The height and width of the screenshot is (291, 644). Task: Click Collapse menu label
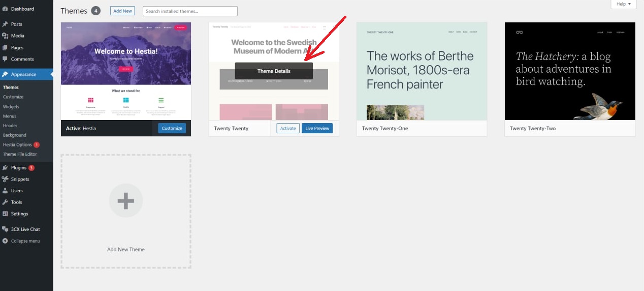click(x=25, y=241)
